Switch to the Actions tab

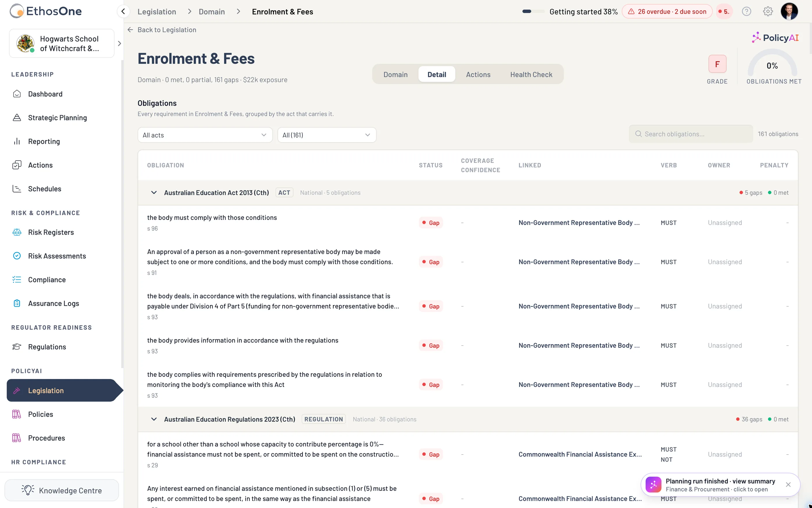point(478,74)
